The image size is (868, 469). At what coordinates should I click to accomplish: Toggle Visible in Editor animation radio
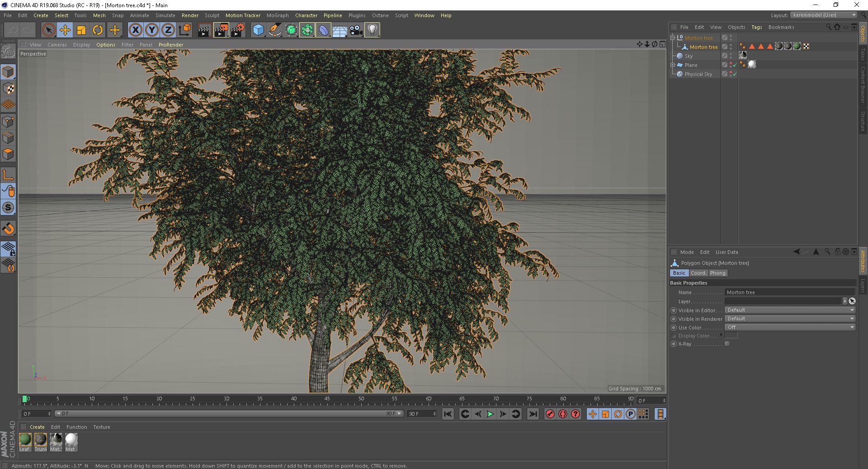tap(674, 310)
